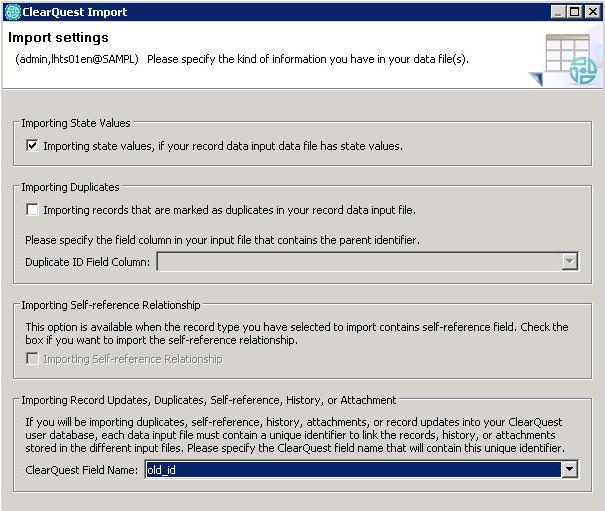605x511 pixels.
Task: Toggle Importing Self-reference Relationship checkbox
Action: (32, 359)
